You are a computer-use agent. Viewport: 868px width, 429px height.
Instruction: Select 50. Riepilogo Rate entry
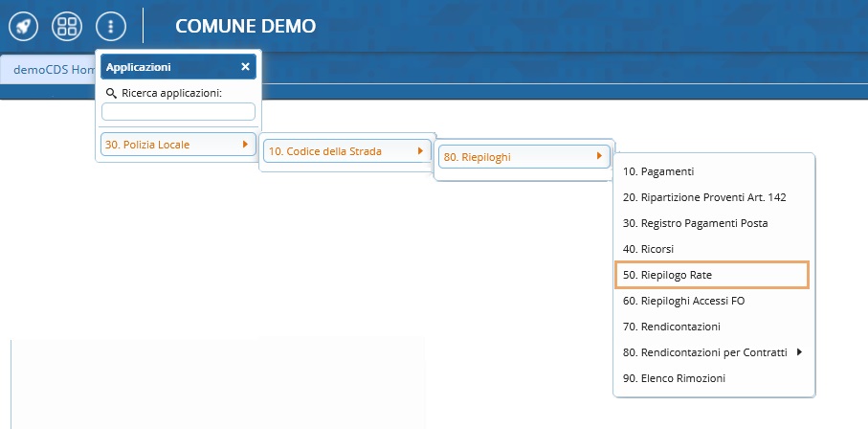pos(667,275)
